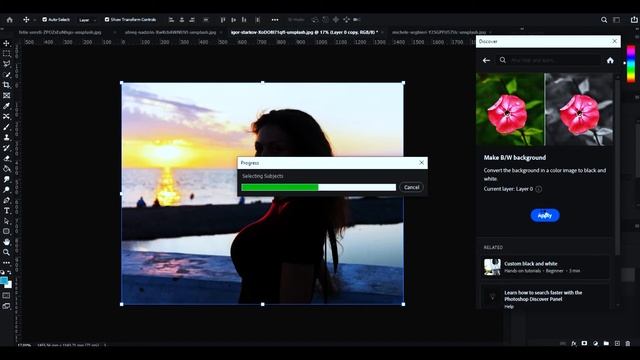Select the Rectangle shape tool
Viewport: 640px width, 360px height.
[x=7, y=231]
